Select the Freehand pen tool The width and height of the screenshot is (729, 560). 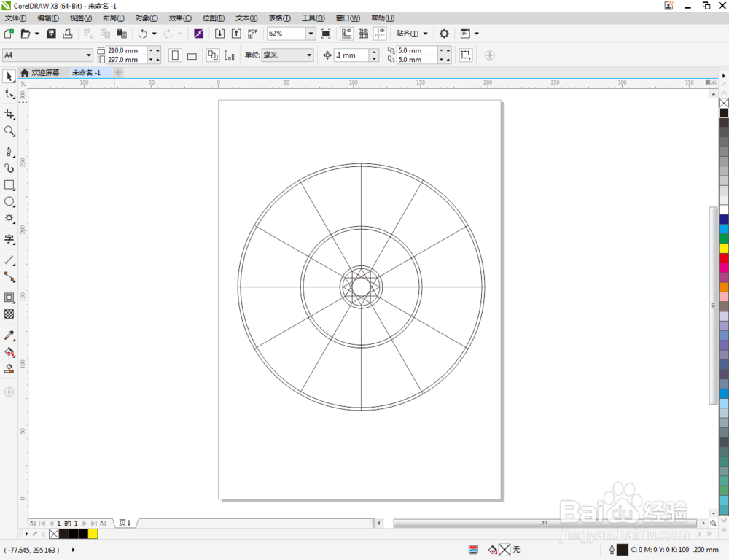(x=9, y=152)
